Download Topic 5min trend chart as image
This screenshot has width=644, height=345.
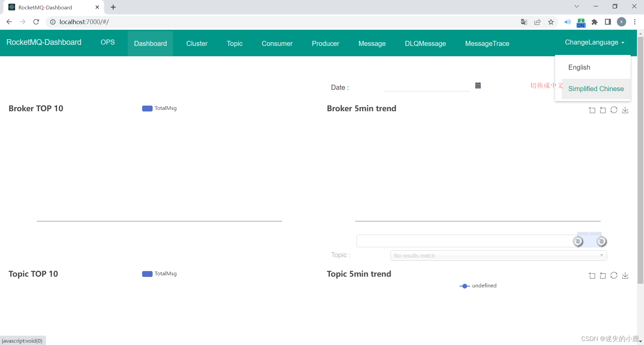coord(625,276)
